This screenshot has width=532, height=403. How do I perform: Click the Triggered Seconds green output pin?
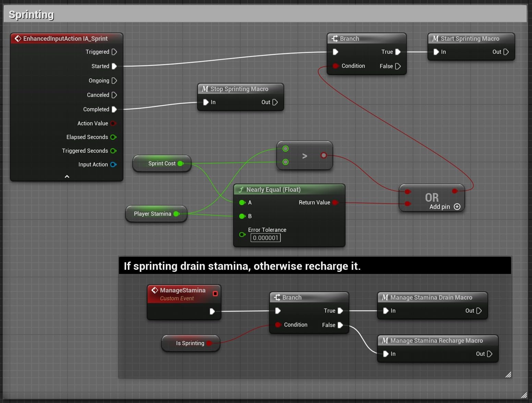(113, 151)
